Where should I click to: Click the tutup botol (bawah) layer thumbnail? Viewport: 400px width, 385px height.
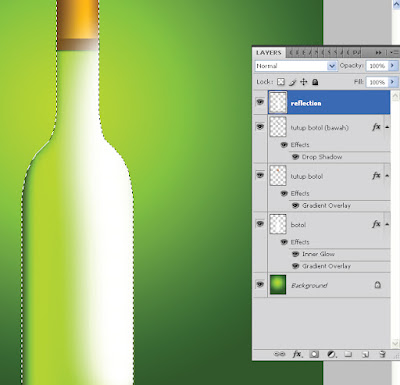pos(278,127)
